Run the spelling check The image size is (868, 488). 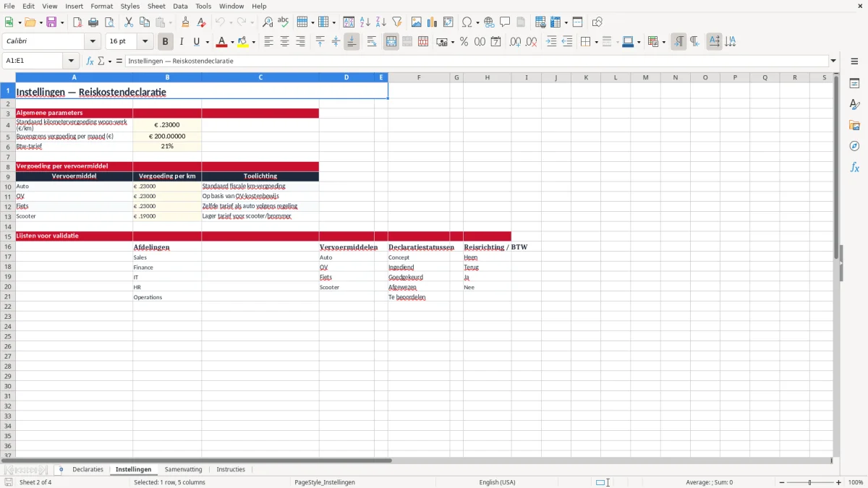point(284,22)
